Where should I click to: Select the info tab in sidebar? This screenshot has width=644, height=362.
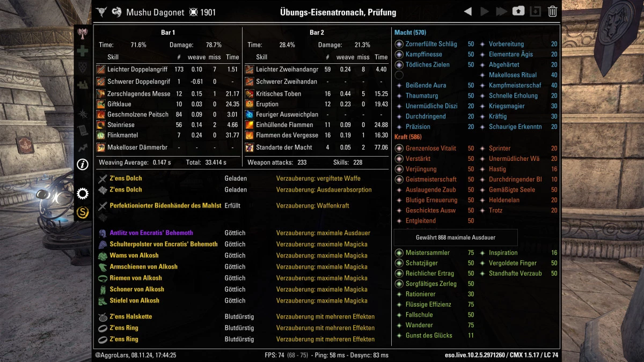(x=82, y=165)
